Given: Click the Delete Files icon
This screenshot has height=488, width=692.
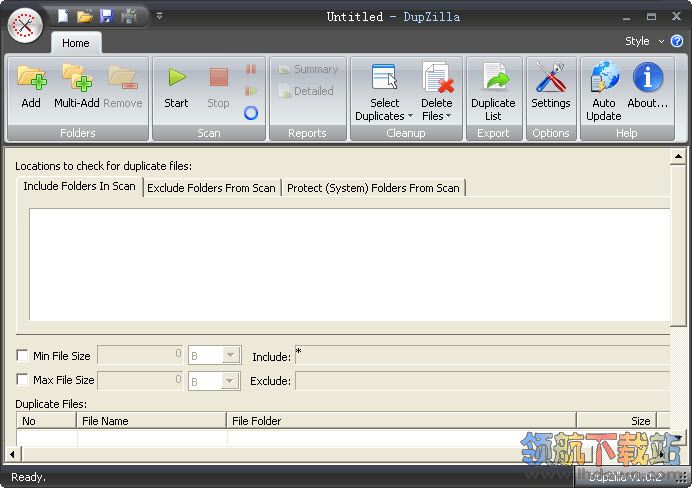Looking at the screenshot, I should click(437, 78).
